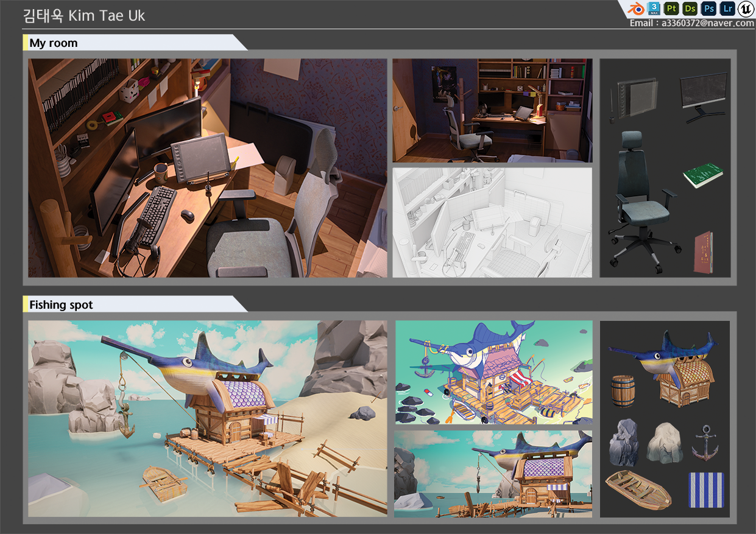Click the Unreal Engine logo icon
Image resolution: width=756 pixels, height=534 pixels.
pyautogui.click(x=746, y=9)
